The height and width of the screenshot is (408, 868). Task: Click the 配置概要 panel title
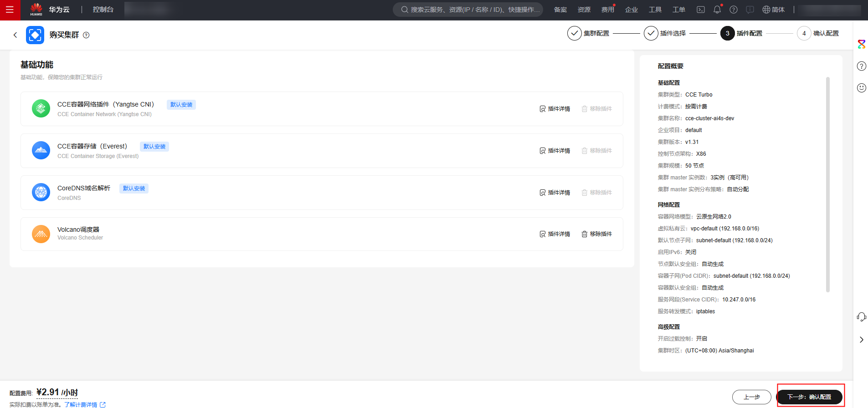tap(671, 66)
